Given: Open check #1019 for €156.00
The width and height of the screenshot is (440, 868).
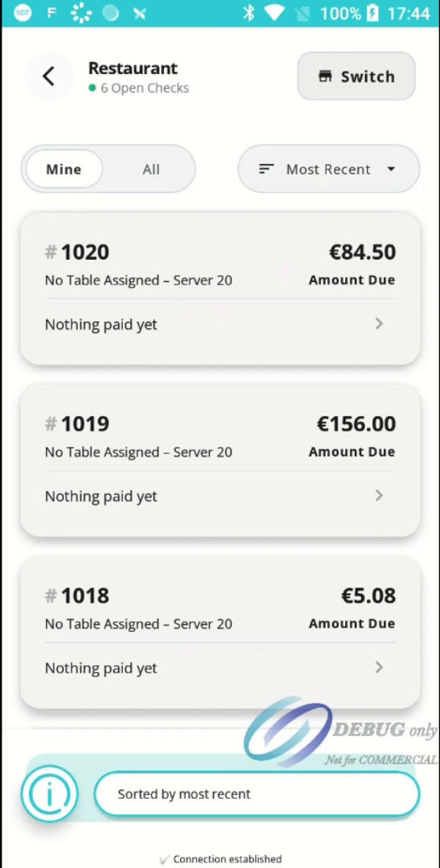Looking at the screenshot, I should point(220,460).
